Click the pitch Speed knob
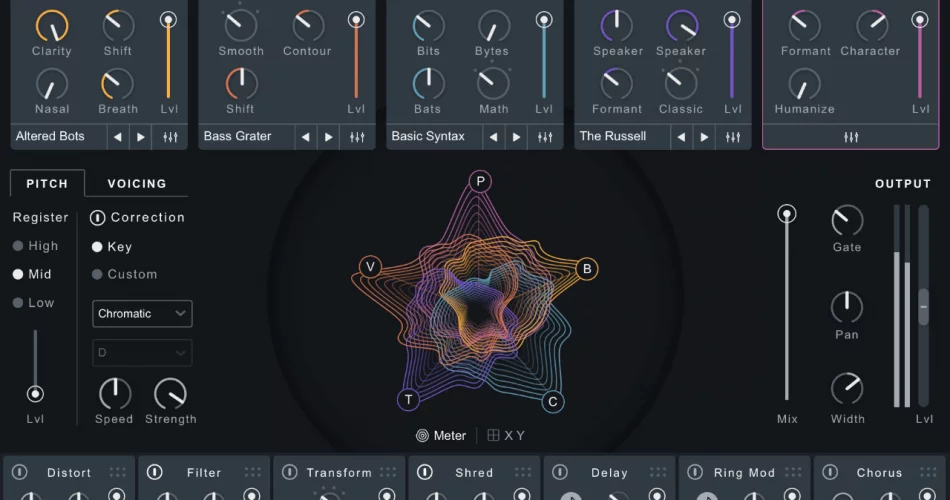950x500 pixels. point(115,394)
